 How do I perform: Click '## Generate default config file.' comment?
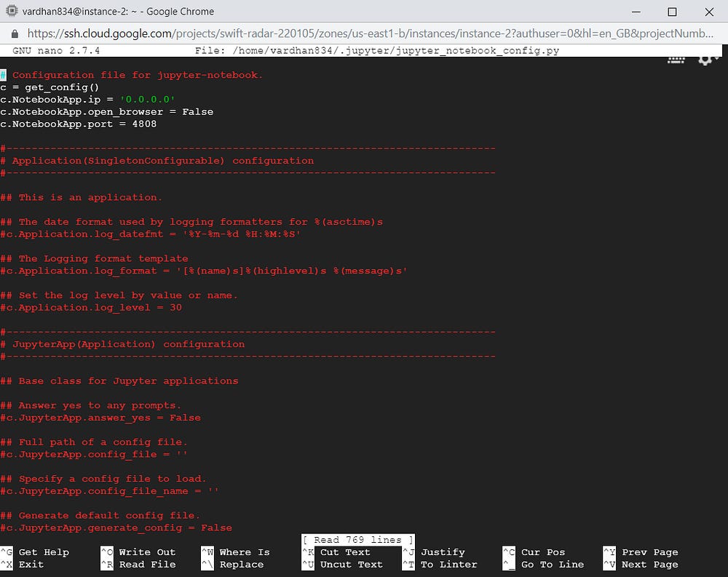tap(100, 515)
